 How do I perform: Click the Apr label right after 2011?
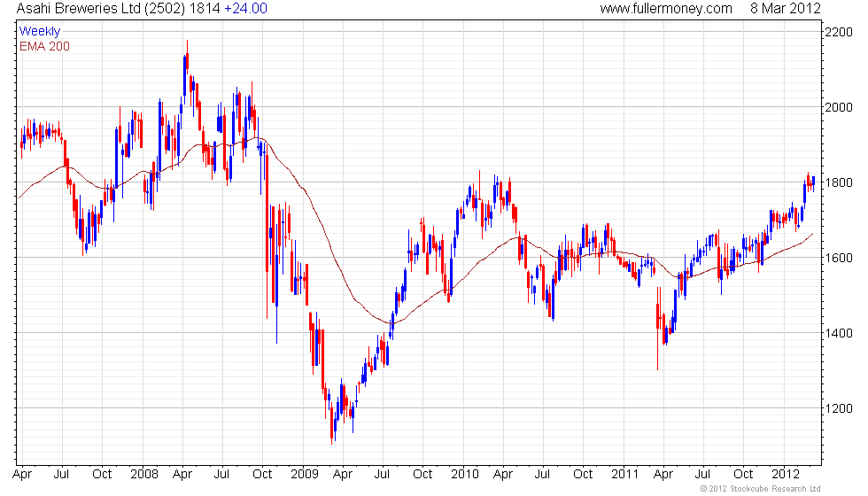click(663, 475)
